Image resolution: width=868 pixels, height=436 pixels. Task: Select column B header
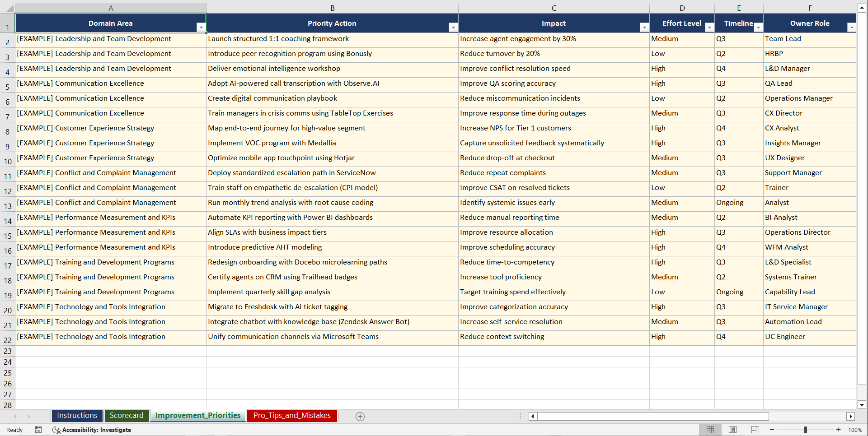[332, 8]
